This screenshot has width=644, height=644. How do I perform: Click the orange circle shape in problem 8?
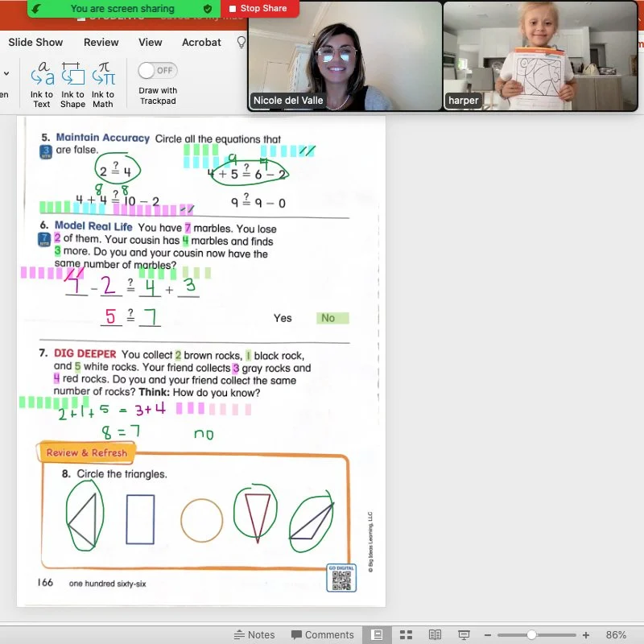pyautogui.click(x=202, y=520)
